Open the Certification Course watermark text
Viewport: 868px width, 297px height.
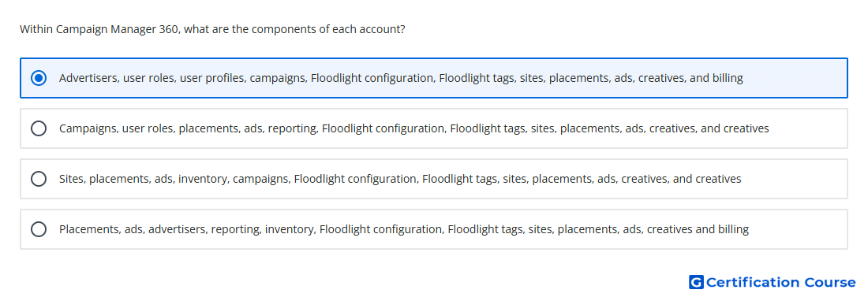tap(780, 282)
